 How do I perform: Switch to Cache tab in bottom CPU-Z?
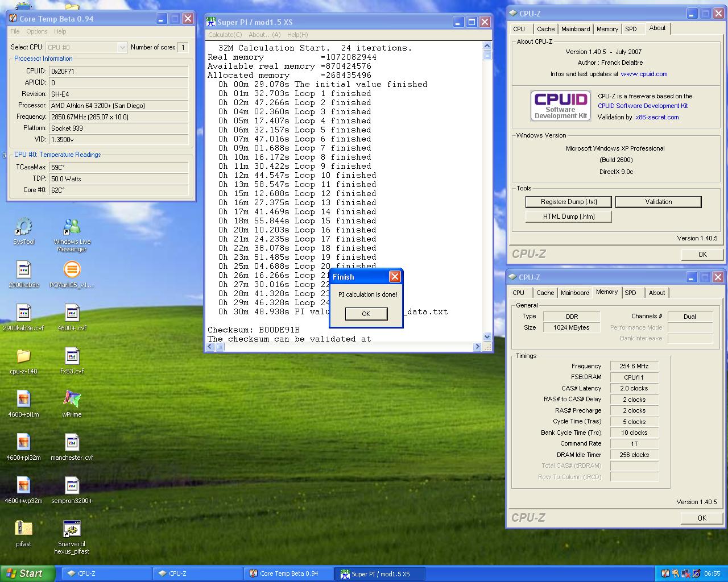545,293
